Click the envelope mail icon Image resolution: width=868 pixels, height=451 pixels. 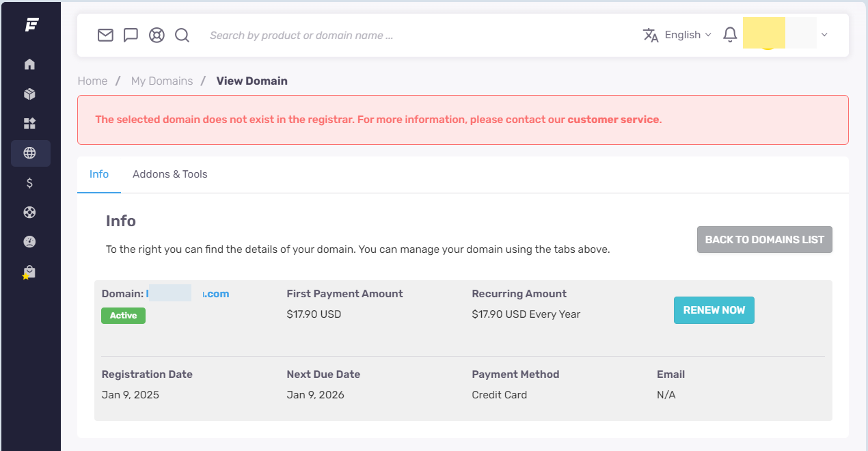(105, 35)
